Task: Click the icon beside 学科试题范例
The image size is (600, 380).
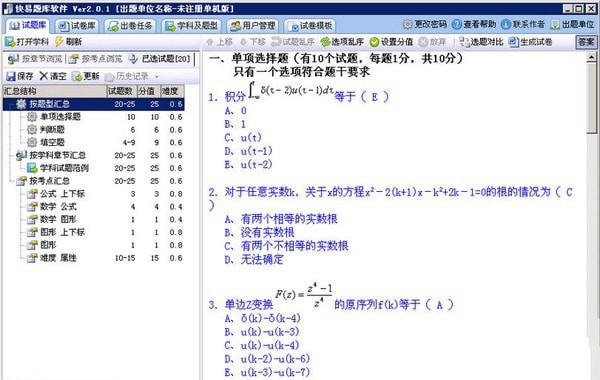Action: (32, 168)
